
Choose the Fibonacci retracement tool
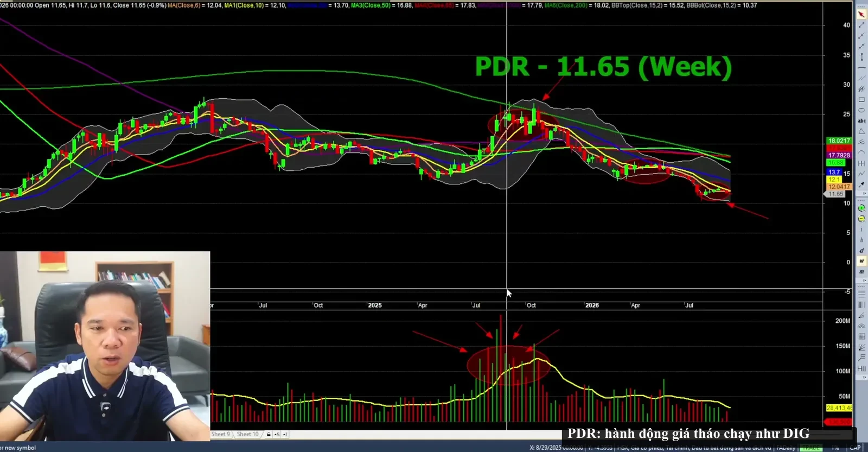click(861, 294)
